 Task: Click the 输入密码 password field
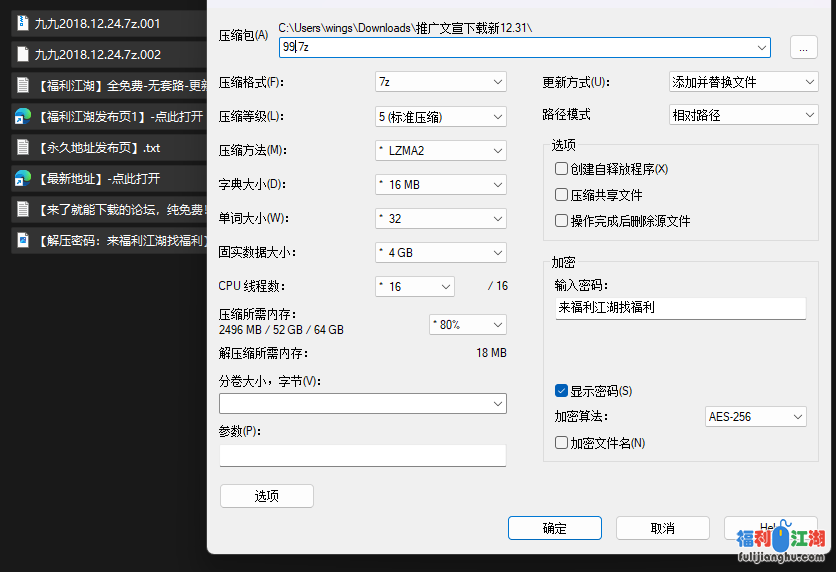pos(680,308)
